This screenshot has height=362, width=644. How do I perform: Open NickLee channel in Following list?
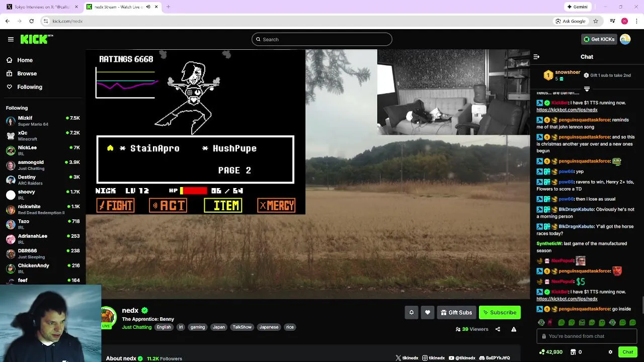[43, 150]
